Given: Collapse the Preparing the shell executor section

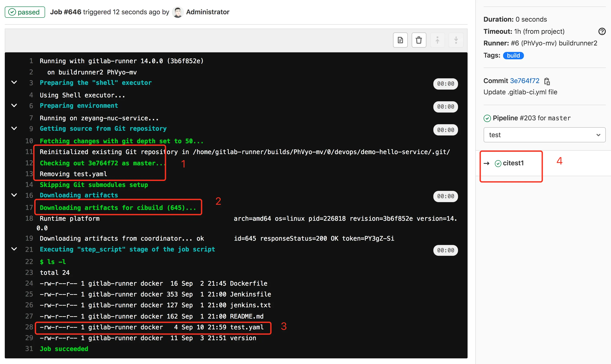Looking at the screenshot, I should click(14, 82).
